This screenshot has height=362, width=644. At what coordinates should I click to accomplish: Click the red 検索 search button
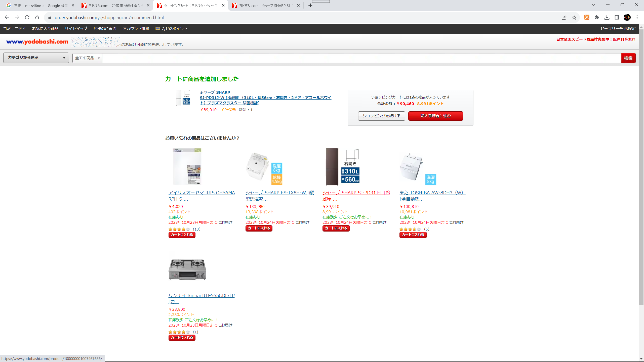point(628,58)
